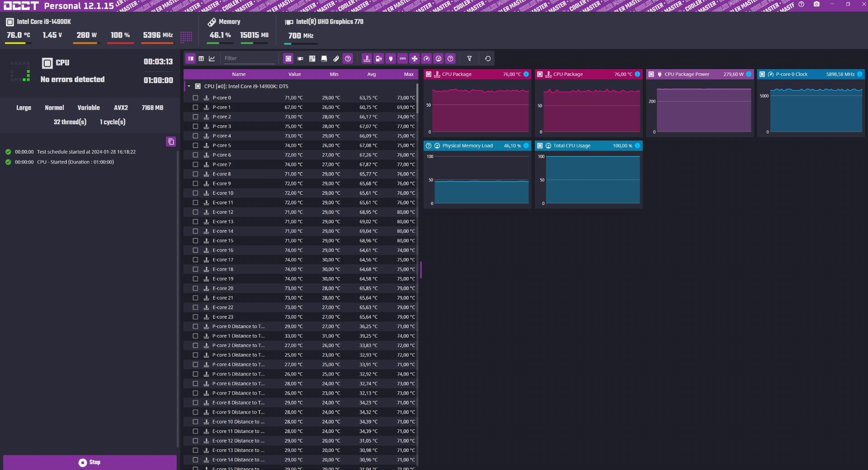Toggle the motherboard hardware filter icon
The image size is (868, 470).
312,59
